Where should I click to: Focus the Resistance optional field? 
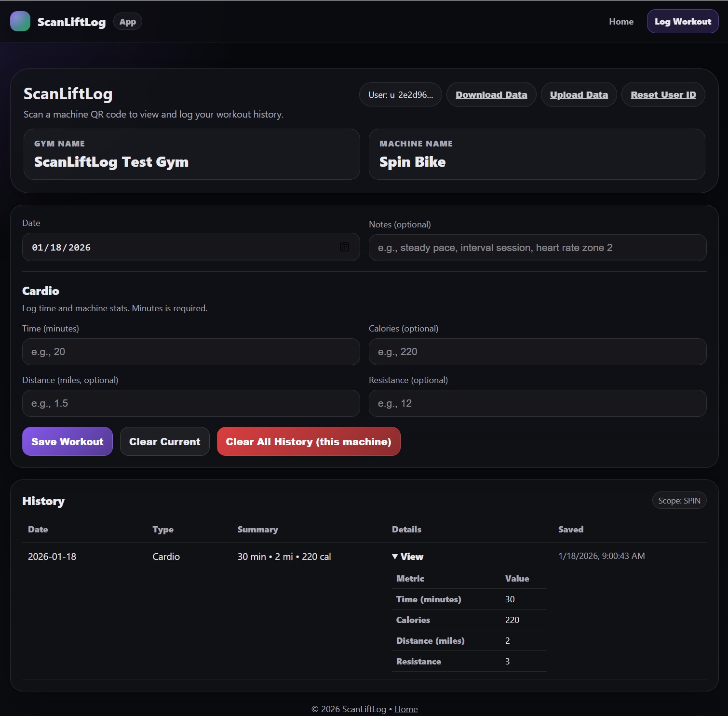click(537, 403)
